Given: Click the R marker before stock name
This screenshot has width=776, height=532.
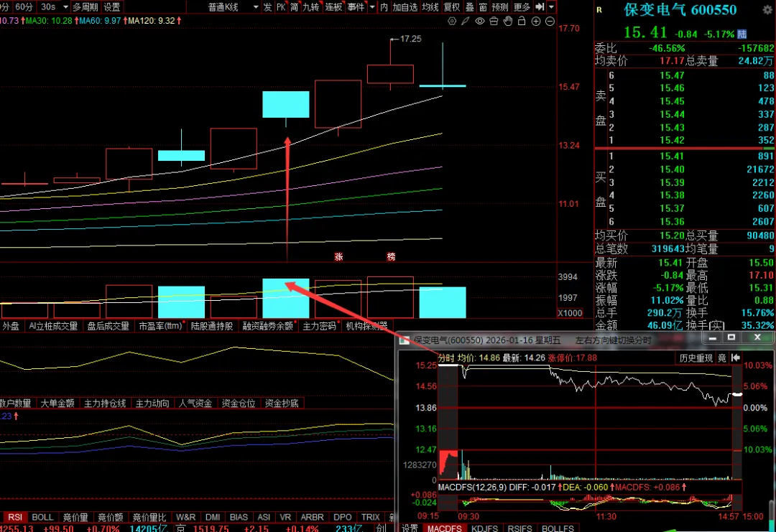Looking at the screenshot, I should [x=599, y=10].
